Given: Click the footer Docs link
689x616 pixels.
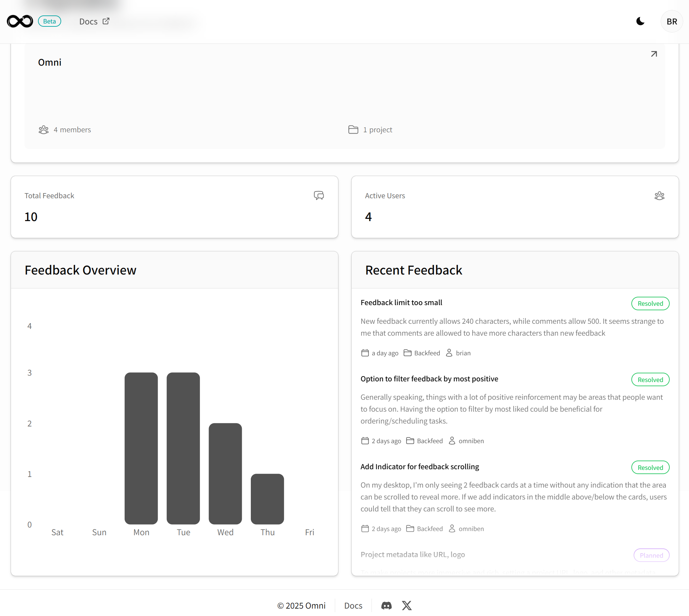Looking at the screenshot, I should 353,605.
